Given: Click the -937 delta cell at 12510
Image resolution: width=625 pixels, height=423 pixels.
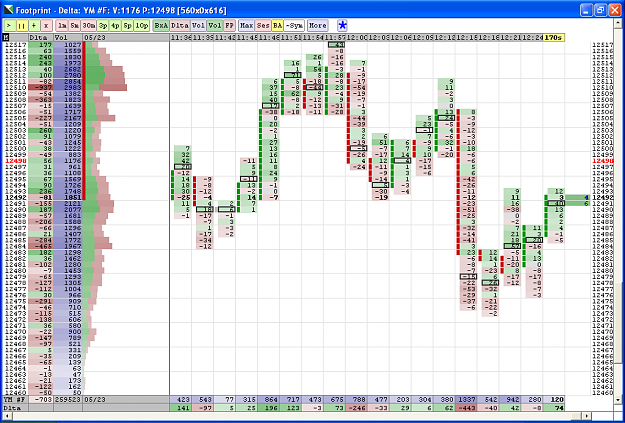Looking at the screenshot, I should coord(40,87).
